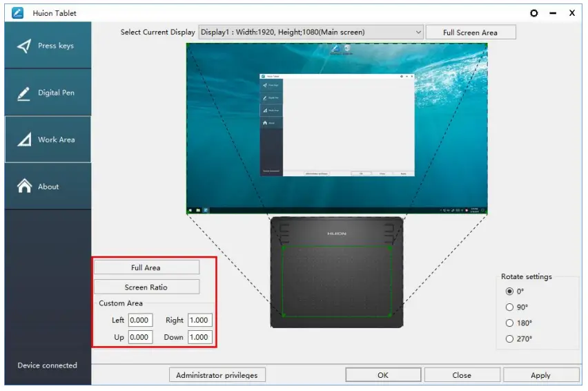Click the Custom Area group label
Viewport: 588px width, 391px height.
121,303
